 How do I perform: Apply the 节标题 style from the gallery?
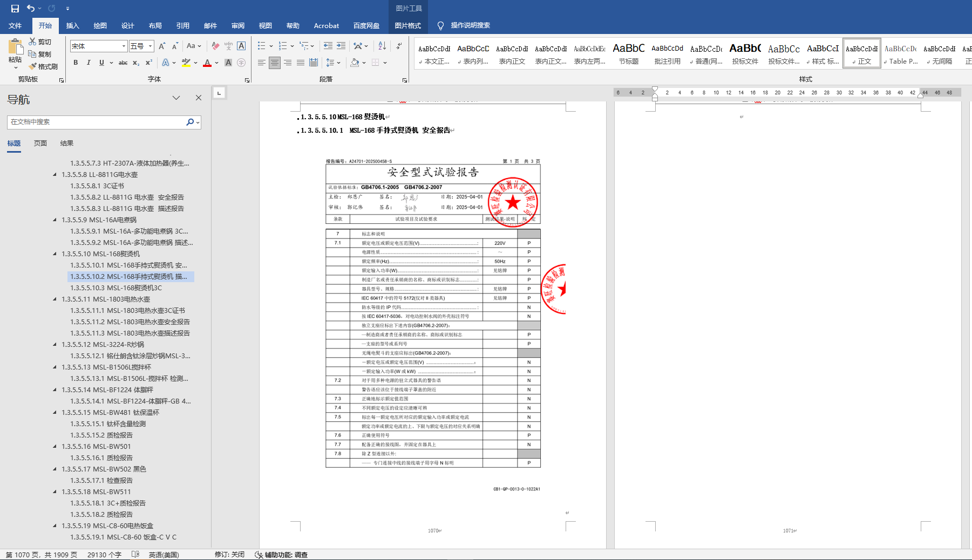point(629,53)
